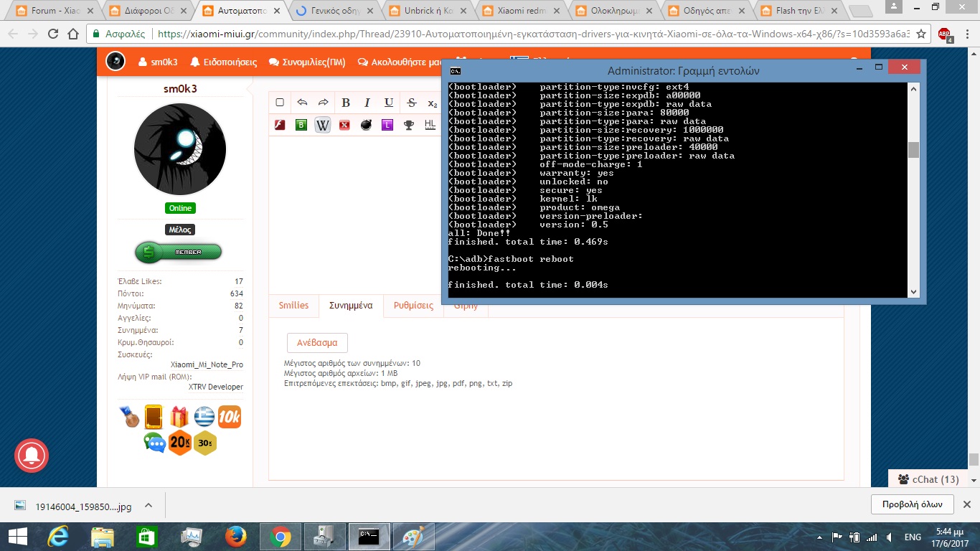The width and height of the screenshot is (980, 551).
Task: Expand options for downloaded jpg file
Action: [149, 506]
